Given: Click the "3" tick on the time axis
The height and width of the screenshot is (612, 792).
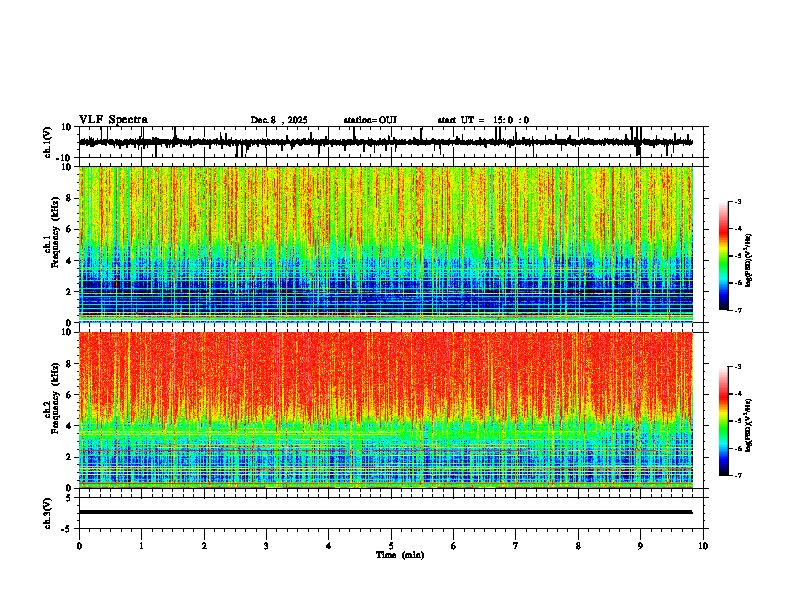Looking at the screenshot, I should point(266,546).
